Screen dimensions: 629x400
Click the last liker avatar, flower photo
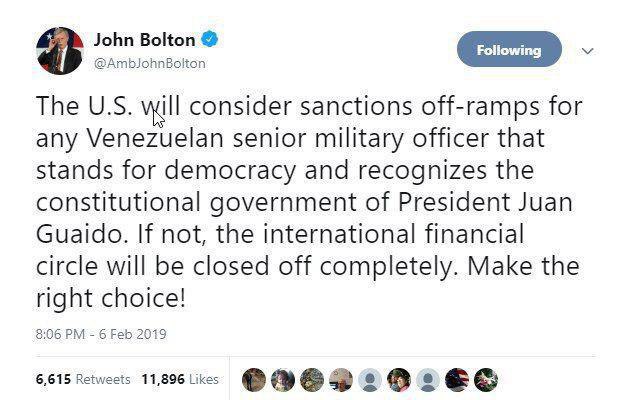click(486, 380)
